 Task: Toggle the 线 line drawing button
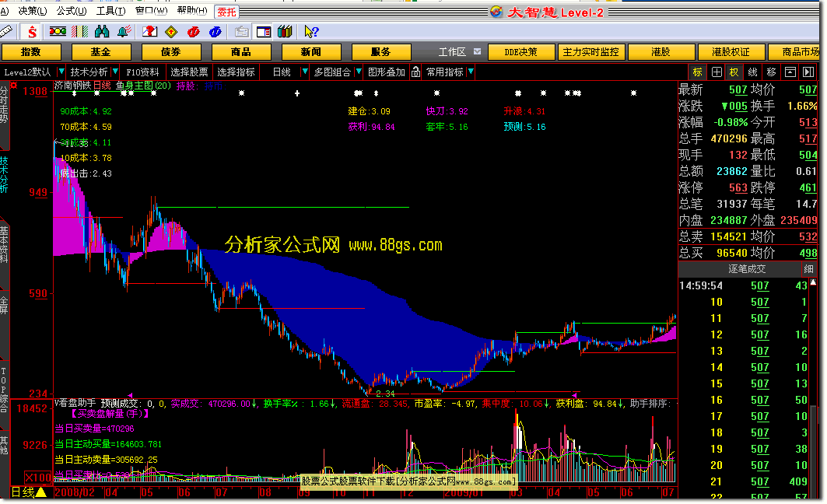pos(752,72)
